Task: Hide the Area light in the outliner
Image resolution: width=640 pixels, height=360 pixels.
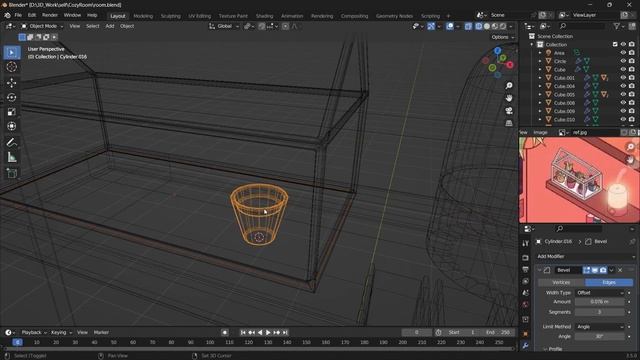Action: pyautogui.click(x=623, y=53)
